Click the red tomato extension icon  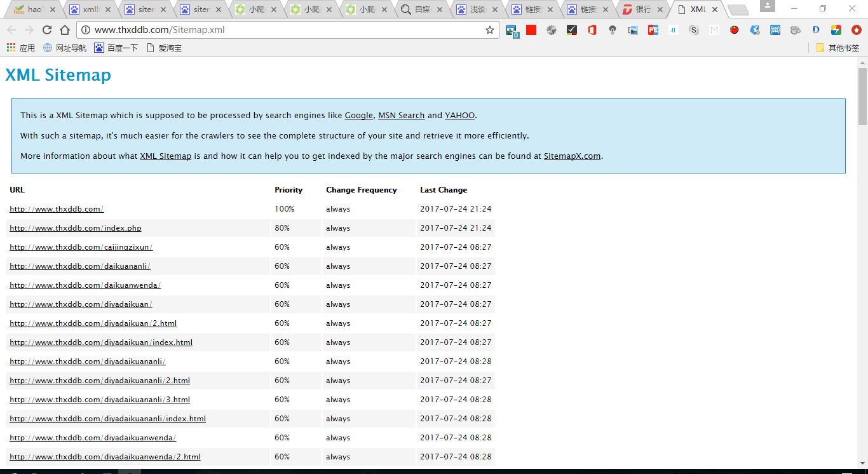[x=735, y=30]
